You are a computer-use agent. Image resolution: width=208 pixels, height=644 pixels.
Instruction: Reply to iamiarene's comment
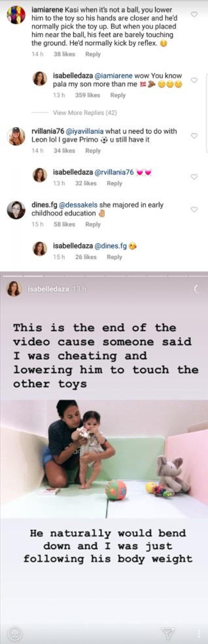pyautogui.click(x=93, y=54)
